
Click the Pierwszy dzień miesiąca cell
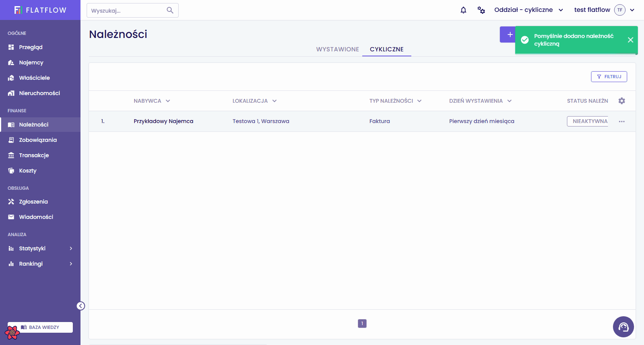[x=482, y=121]
